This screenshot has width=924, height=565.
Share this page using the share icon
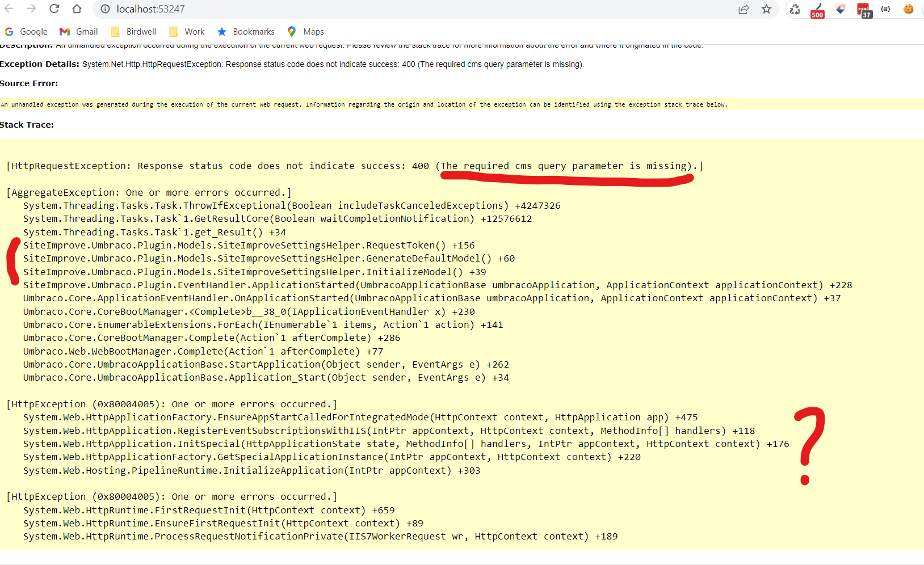[744, 9]
